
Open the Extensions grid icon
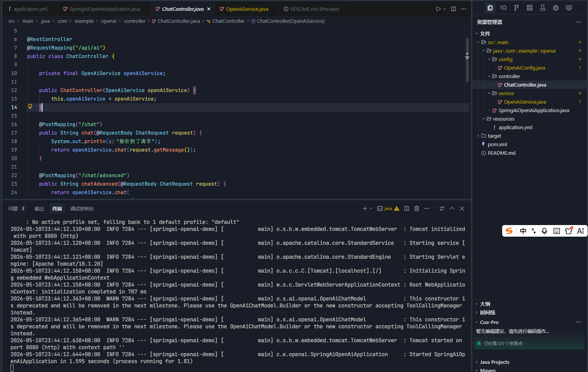(x=530, y=8)
